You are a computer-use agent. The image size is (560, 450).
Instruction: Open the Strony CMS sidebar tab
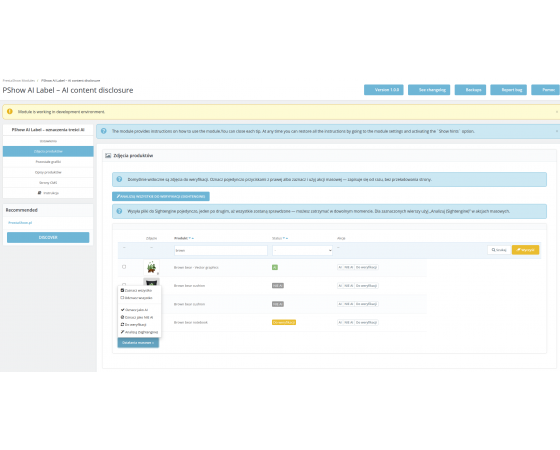(x=48, y=182)
